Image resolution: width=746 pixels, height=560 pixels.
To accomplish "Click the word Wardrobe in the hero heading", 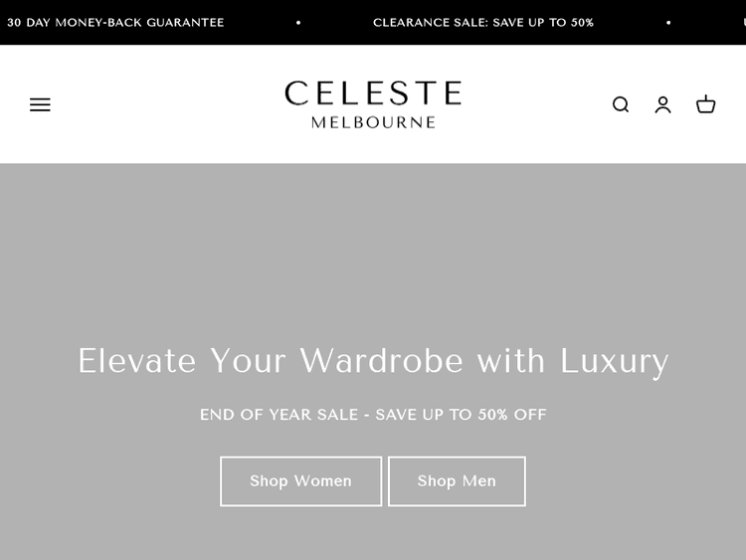I will pos(382,360).
